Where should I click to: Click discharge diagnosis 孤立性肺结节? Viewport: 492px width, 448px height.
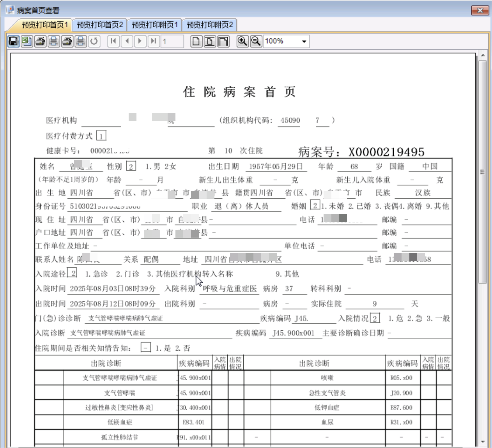120,437
